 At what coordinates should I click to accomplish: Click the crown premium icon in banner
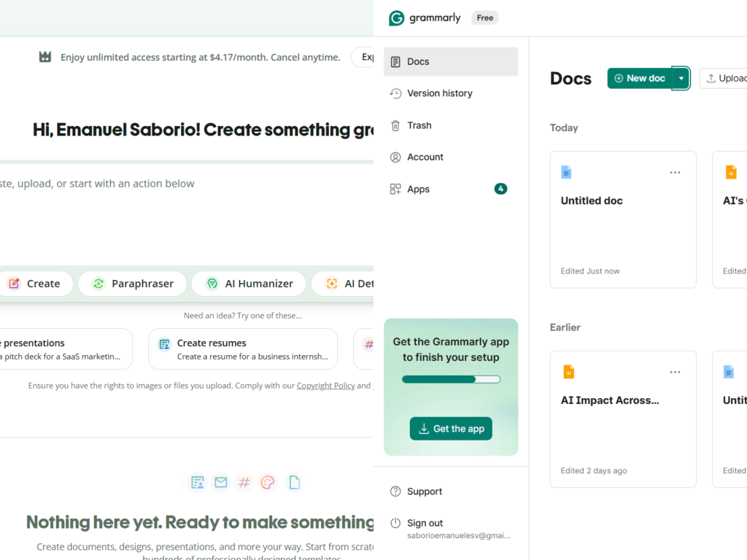(45, 57)
